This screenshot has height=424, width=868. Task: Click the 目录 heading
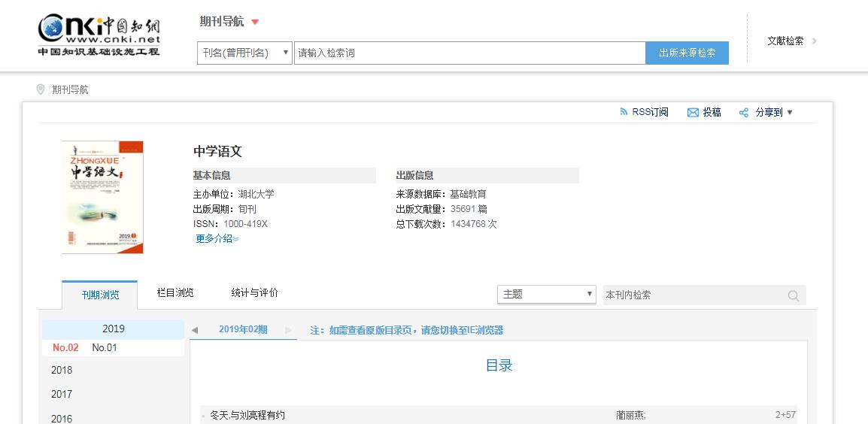(x=499, y=365)
